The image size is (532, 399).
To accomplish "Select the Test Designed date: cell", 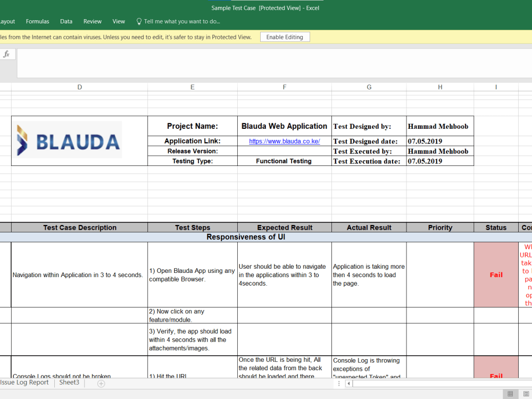I will (x=369, y=141).
